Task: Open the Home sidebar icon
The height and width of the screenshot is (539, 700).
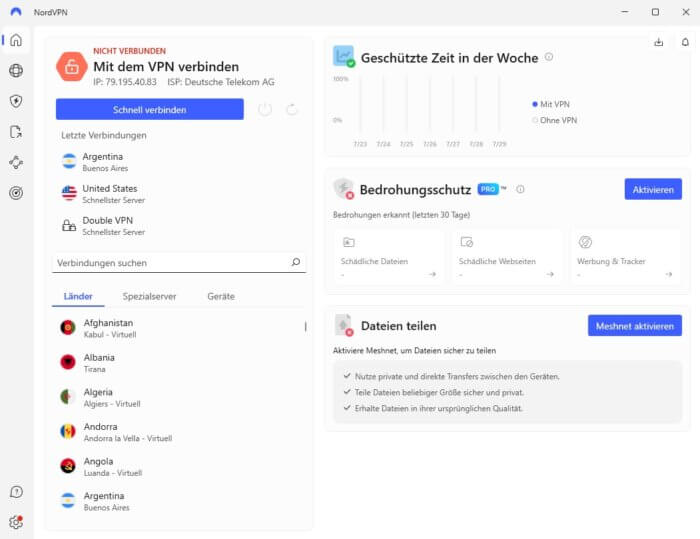Action: [x=16, y=40]
